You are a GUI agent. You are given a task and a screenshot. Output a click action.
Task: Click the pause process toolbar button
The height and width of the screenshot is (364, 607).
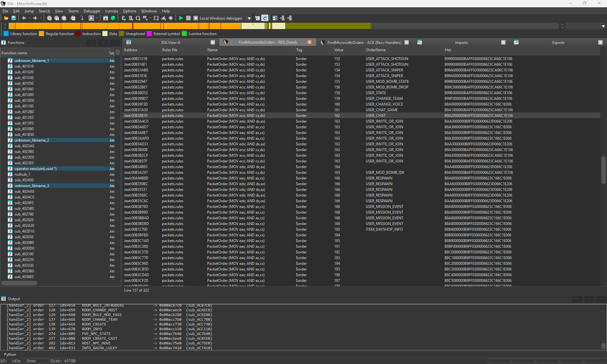point(188,18)
